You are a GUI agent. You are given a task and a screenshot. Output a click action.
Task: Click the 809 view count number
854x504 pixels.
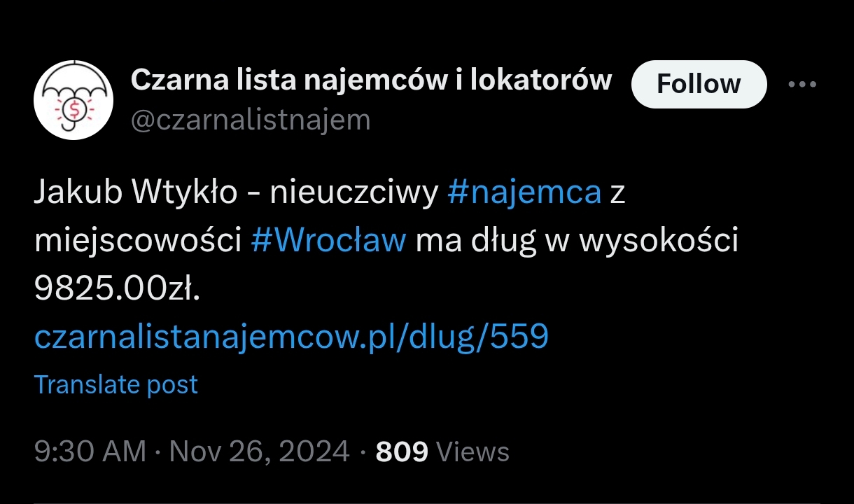pos(402,451)
